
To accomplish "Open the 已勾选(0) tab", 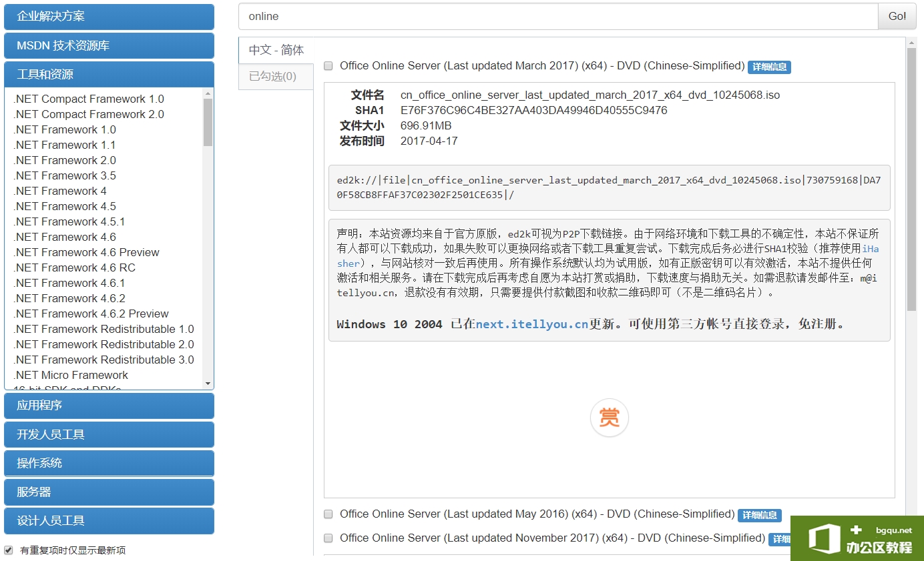I will tap(276, 77).
